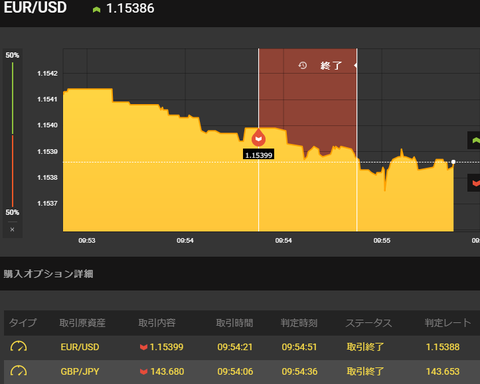Click the 取引時間 column header
480x384 pixels.
tap(235, 323)
